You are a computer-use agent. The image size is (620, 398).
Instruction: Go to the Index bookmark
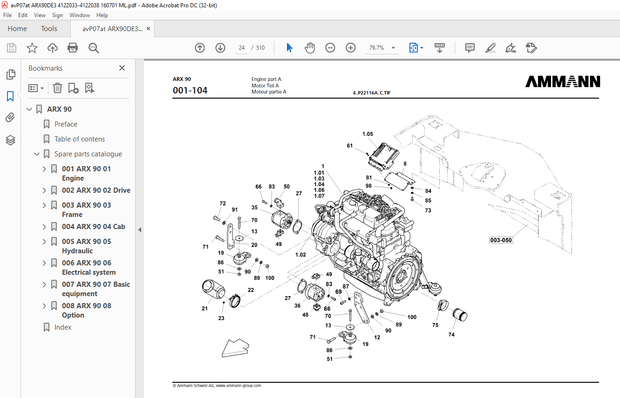point(63,327)
